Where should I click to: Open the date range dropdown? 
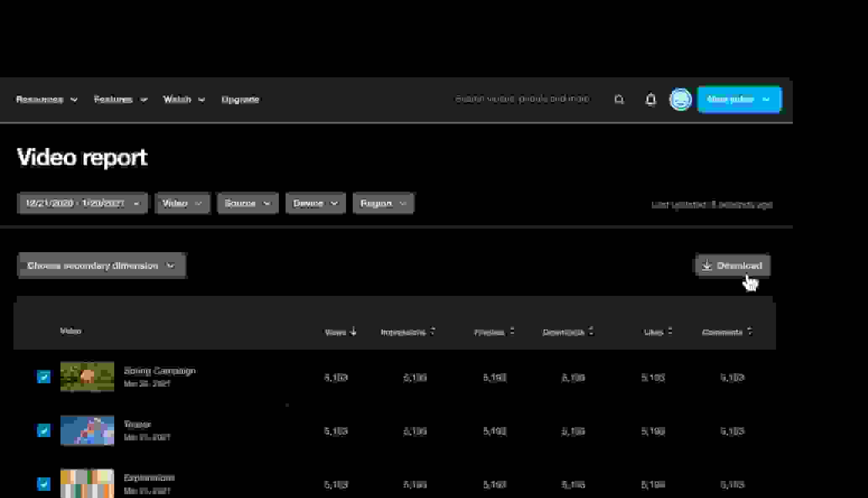coord(82,203)
